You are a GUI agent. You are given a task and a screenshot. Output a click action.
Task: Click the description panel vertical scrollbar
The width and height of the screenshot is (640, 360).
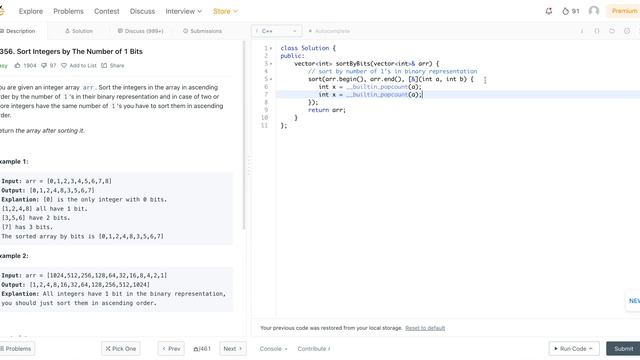pos(244,135)
